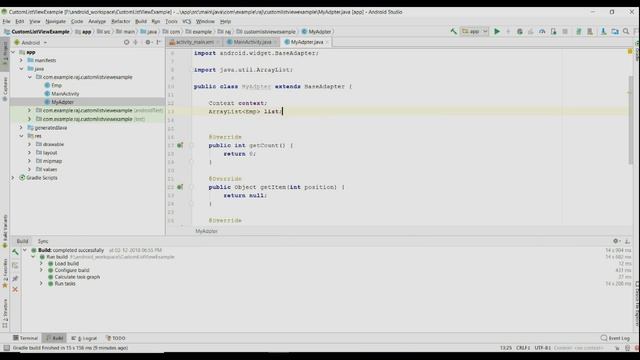Viewport: 640px width, 360px height.
Task: Open the Logcat tool window
Action: tap(84, 338)
